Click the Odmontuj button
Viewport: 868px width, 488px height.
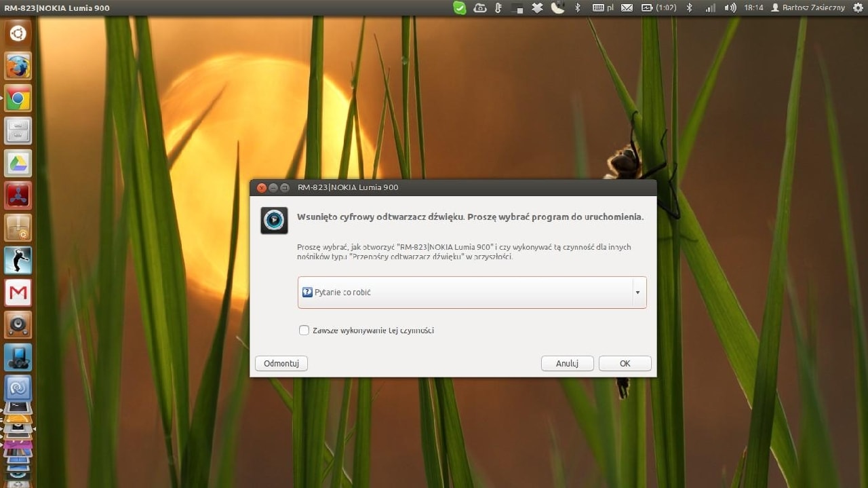pyautogui.click(x=281, y=363)
